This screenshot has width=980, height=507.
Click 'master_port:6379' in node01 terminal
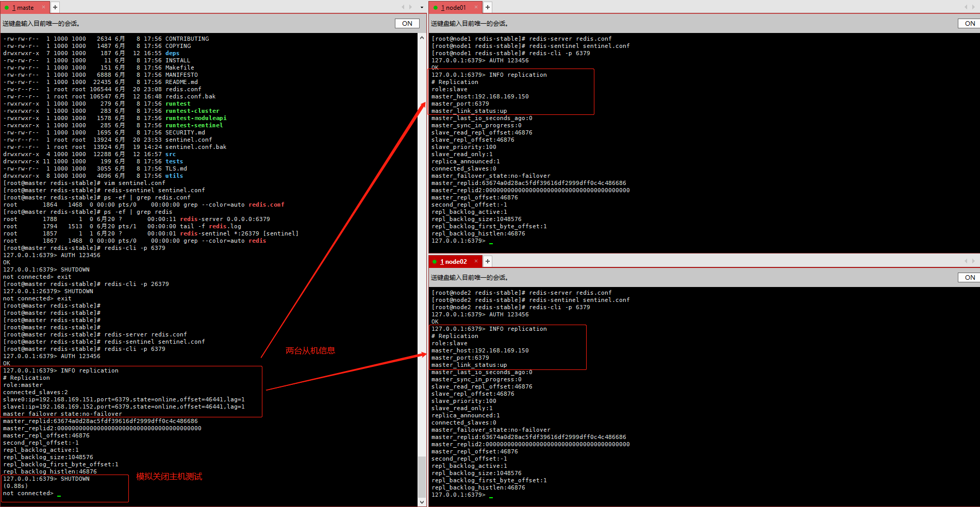pyautogui.click(x=460, y=104)
